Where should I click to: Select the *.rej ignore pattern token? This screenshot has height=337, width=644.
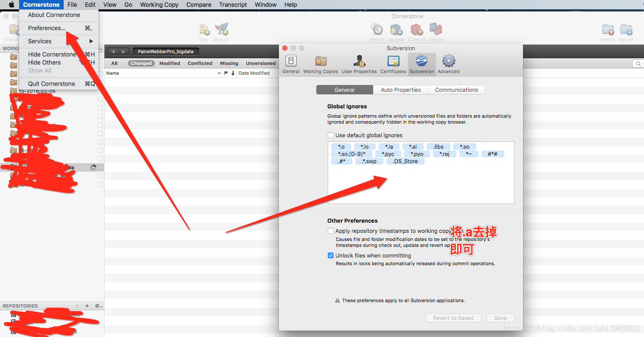click(444, 154)
